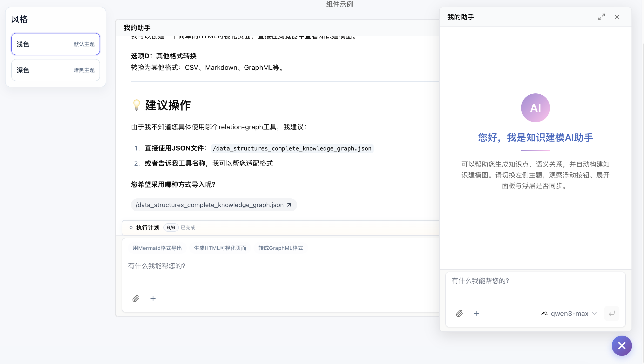
Task: Click the greeting 您好，我是知识建模AI助手
Action: (535, 137)
